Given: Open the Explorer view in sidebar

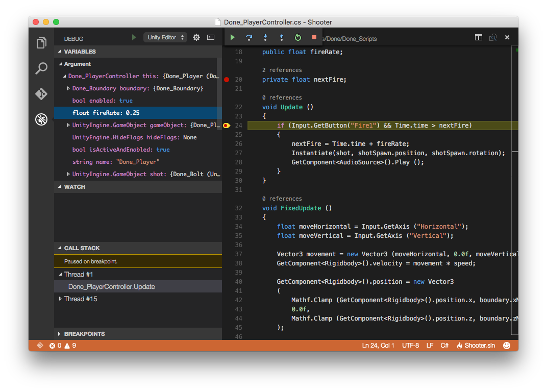Looking at the screenshot, I should [41, 43].
